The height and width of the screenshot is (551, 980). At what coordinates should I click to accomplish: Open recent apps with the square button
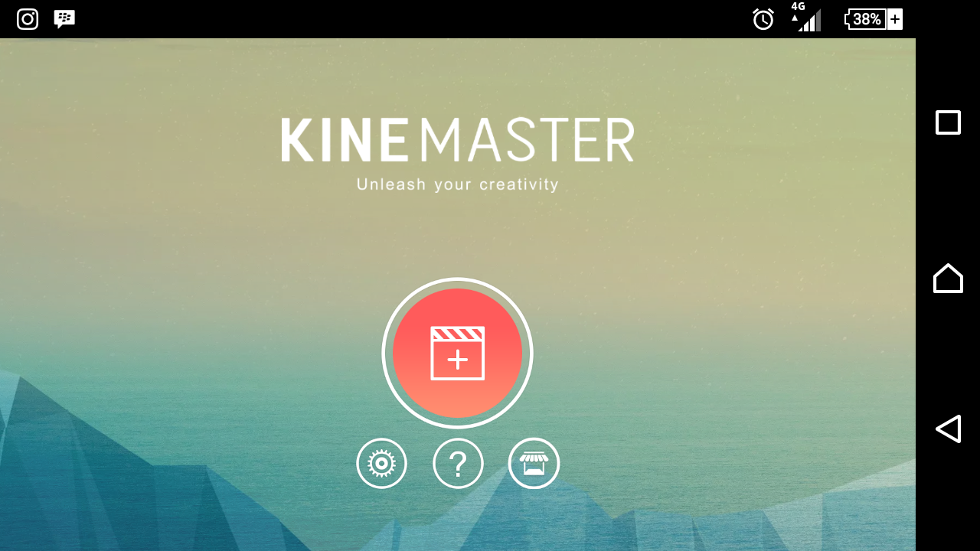tap(948, 122)
